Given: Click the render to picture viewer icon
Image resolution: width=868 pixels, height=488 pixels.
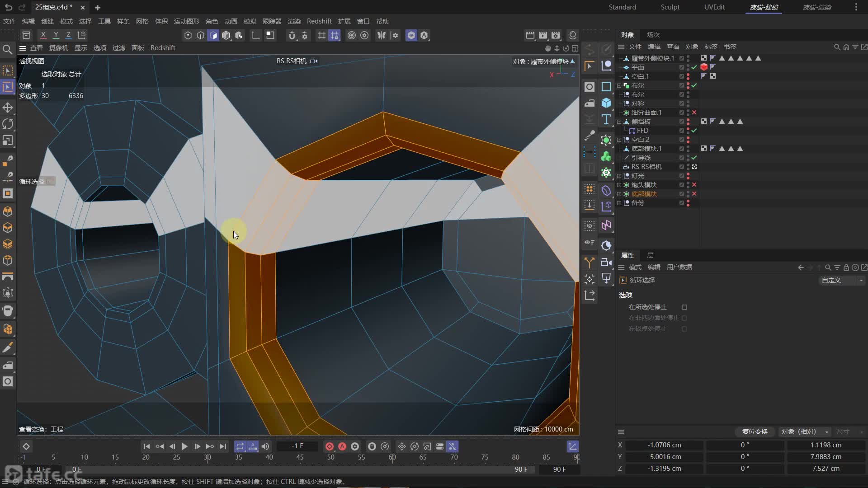Looking at the screenshot, I should [x=543, y=35].
